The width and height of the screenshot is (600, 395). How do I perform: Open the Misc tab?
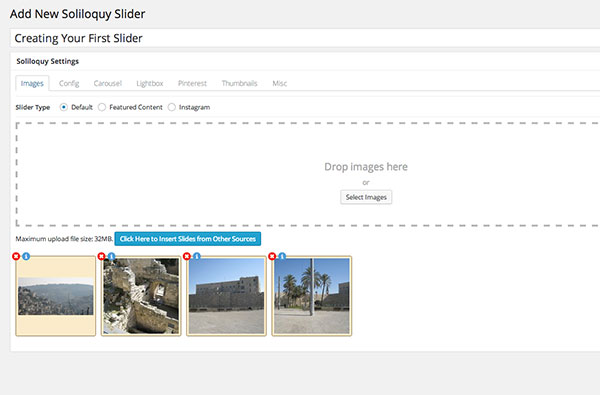tap(280, 83)
